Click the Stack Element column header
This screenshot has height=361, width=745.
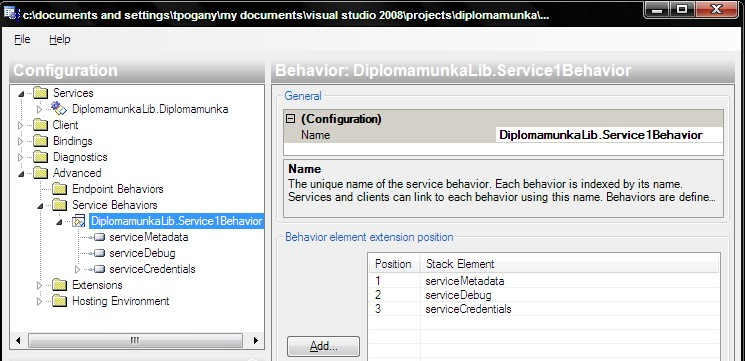[x=569, y=264]
